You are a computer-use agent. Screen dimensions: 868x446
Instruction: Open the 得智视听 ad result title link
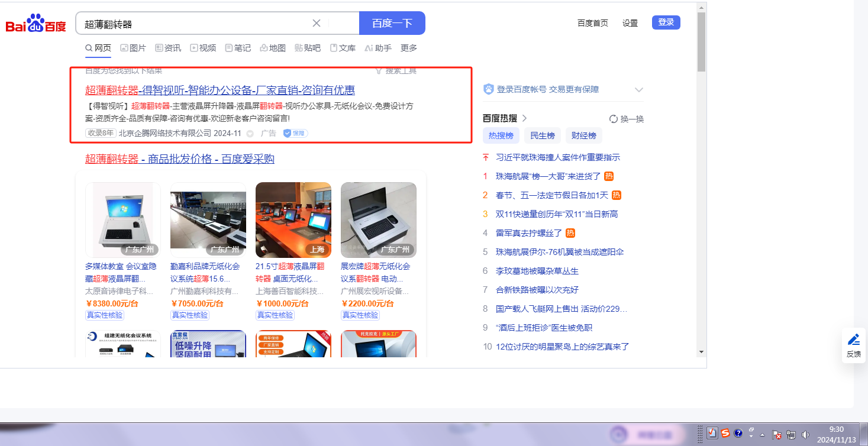pos(220,91)
